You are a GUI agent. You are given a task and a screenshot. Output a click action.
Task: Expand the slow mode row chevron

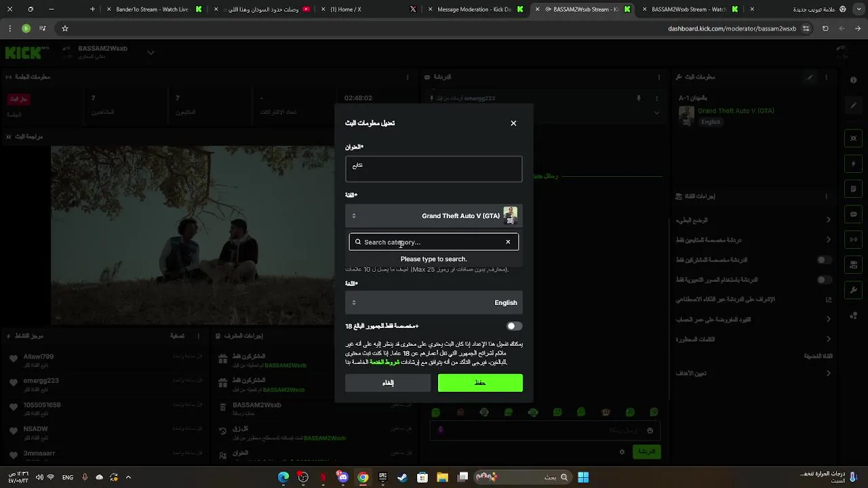(x=828, y=220)
